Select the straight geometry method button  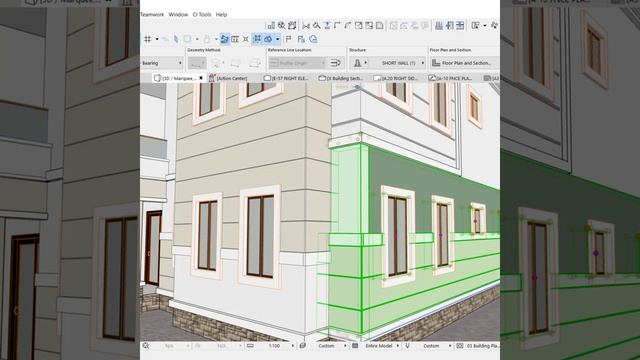click(197, 63)
